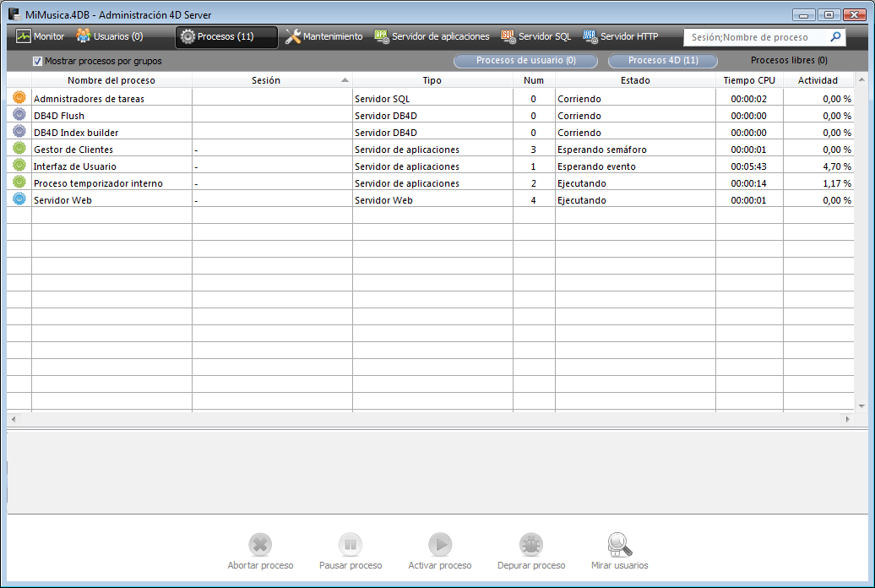Viewport: 875px width, 588px height.
Task: Open the Servidor de aplicaciones page
Action: tap(432, 36)
